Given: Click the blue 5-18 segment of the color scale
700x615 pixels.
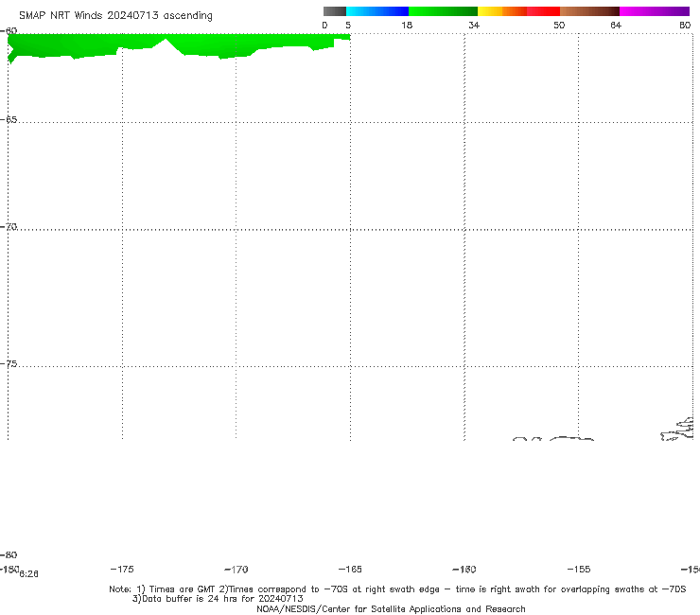Looking at the screenshot, I should 377,11.
